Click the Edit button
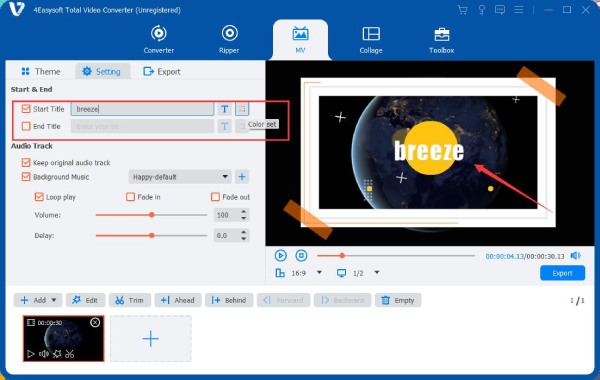This screenshot has height=380, width=600. click(x=85, y=300)
